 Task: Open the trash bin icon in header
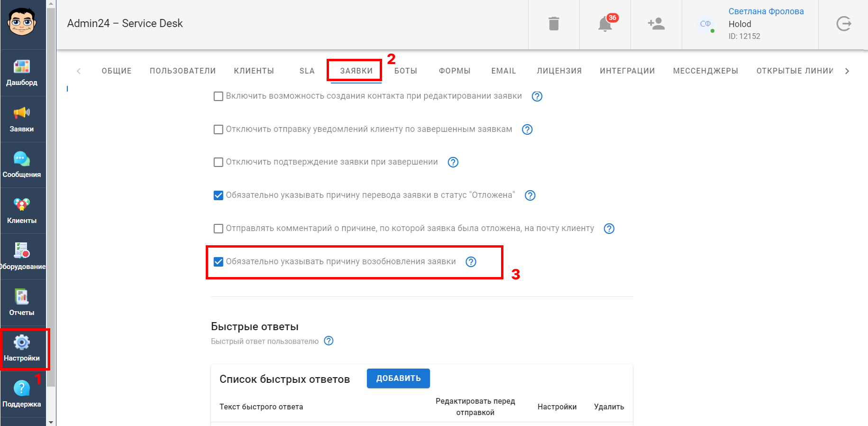(x=554, y=24)
